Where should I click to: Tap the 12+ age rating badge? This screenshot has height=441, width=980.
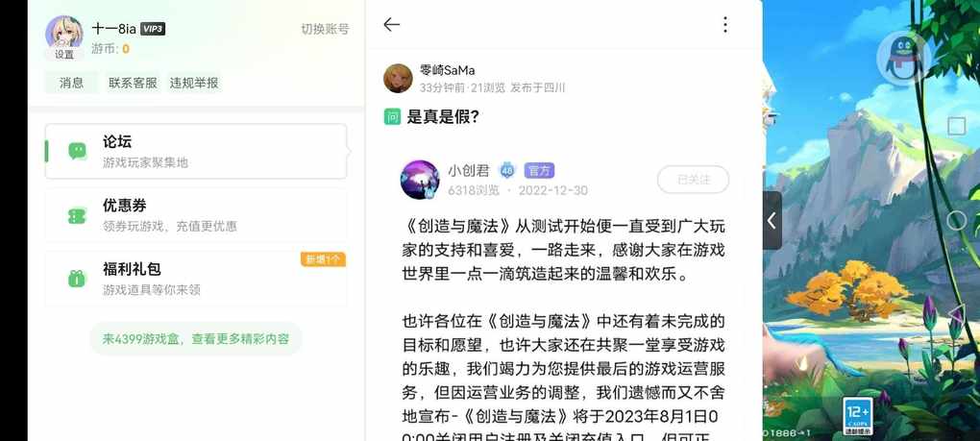tap(857, 415)
